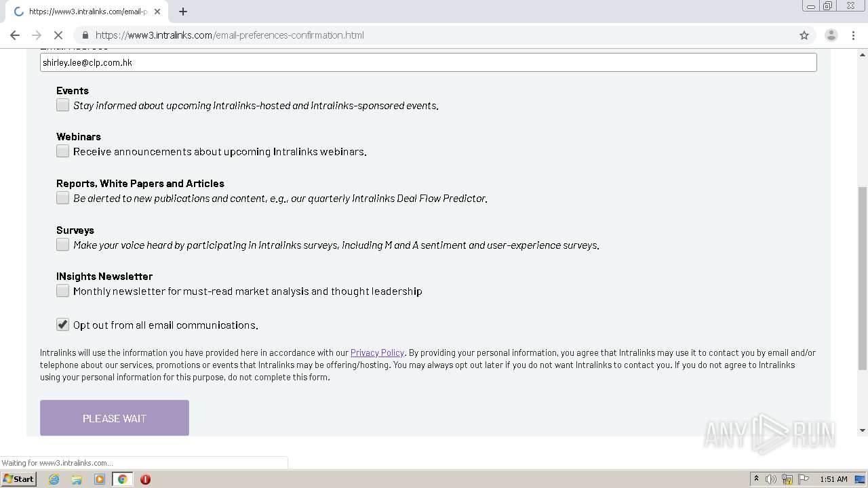Check the Surveys checkbox
868x488 pixels.
62,245
